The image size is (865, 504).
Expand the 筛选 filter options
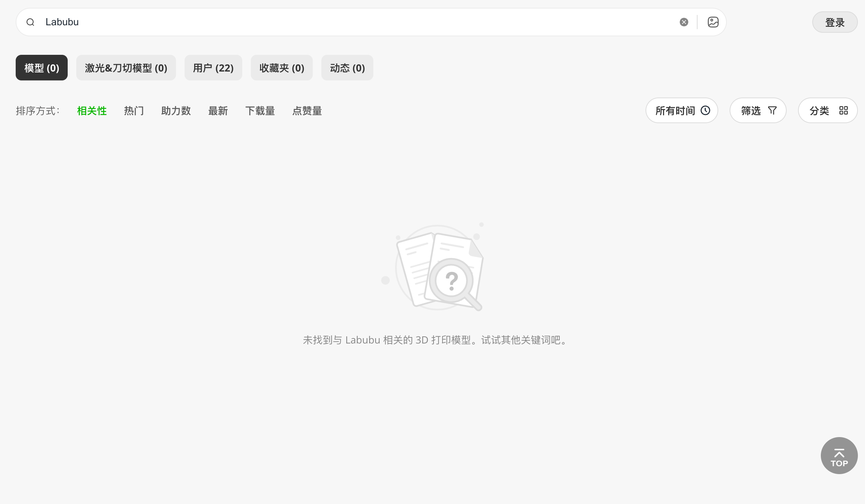(758, 111)
